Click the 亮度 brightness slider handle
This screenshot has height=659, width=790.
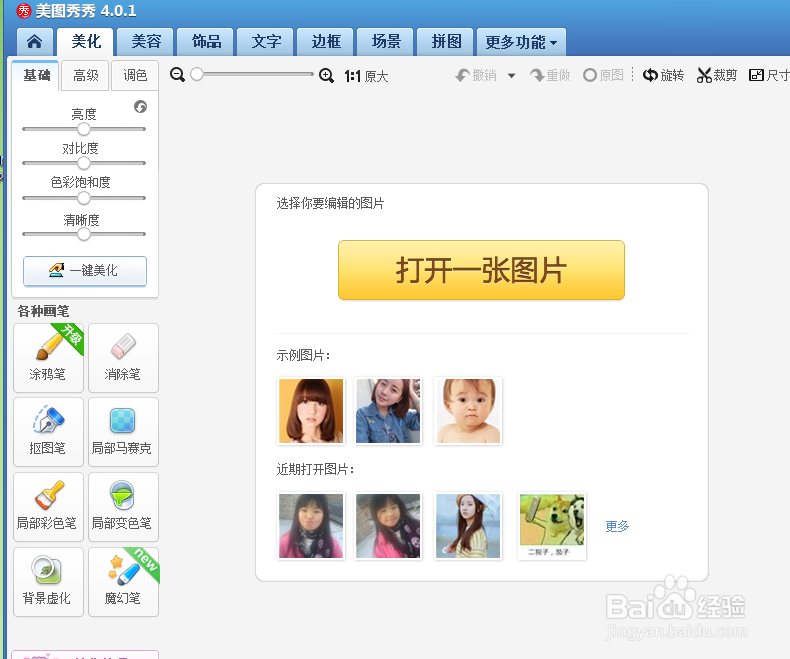coord(84,129)
